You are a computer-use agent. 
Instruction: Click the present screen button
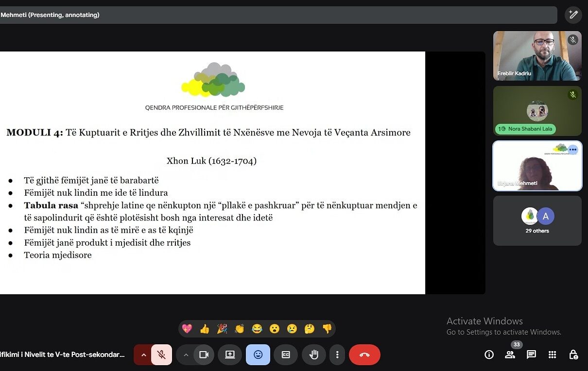coord(230,354)
